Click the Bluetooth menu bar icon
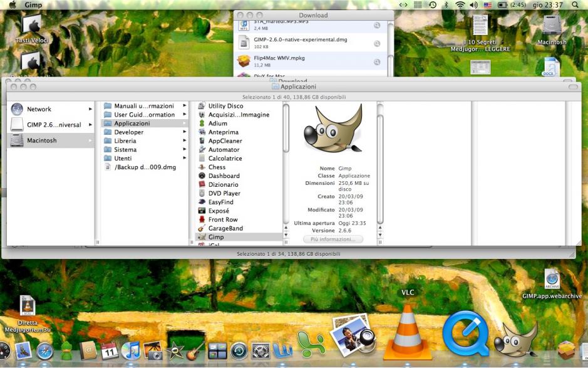Image resolution: width=588 pixels, height=368 pixels. point(446,5)
